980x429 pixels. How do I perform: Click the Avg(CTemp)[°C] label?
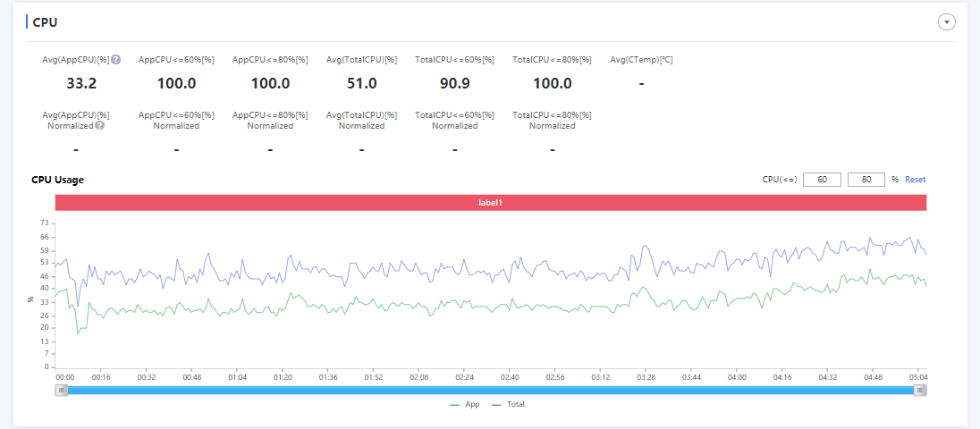641,60
